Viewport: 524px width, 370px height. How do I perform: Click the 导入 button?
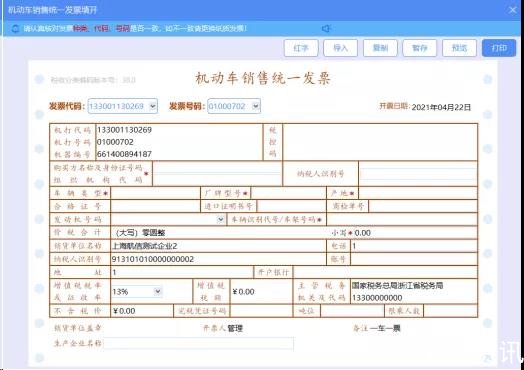tap(340, 48)
